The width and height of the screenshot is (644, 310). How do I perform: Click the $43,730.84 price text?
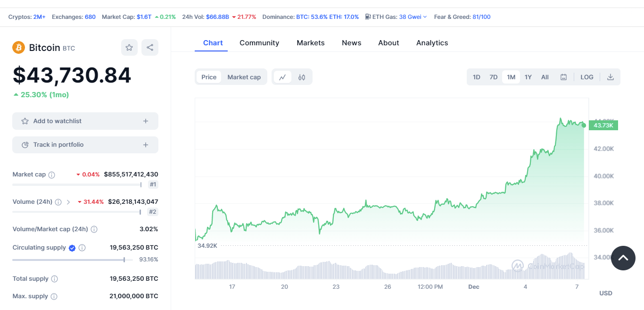tap(72, 75)
